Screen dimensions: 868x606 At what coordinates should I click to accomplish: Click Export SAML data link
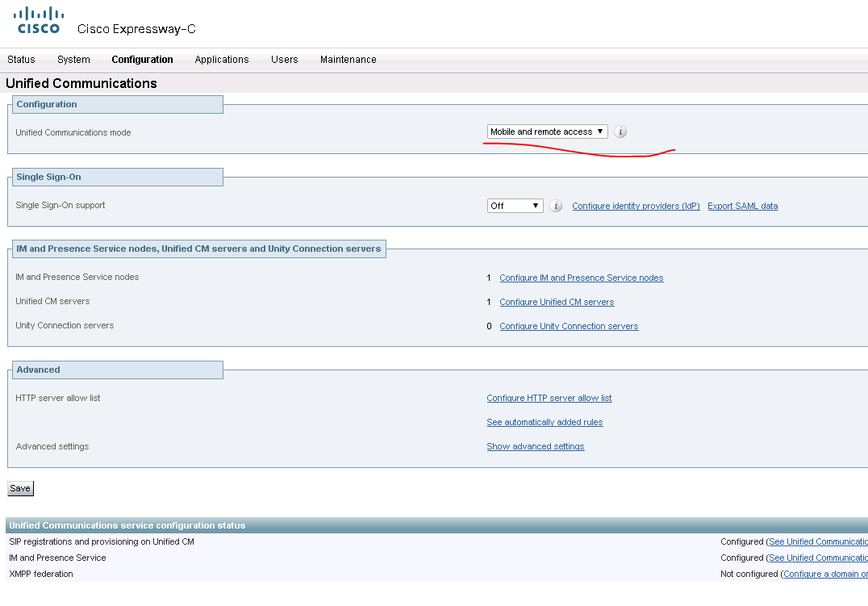pos(742,206)
